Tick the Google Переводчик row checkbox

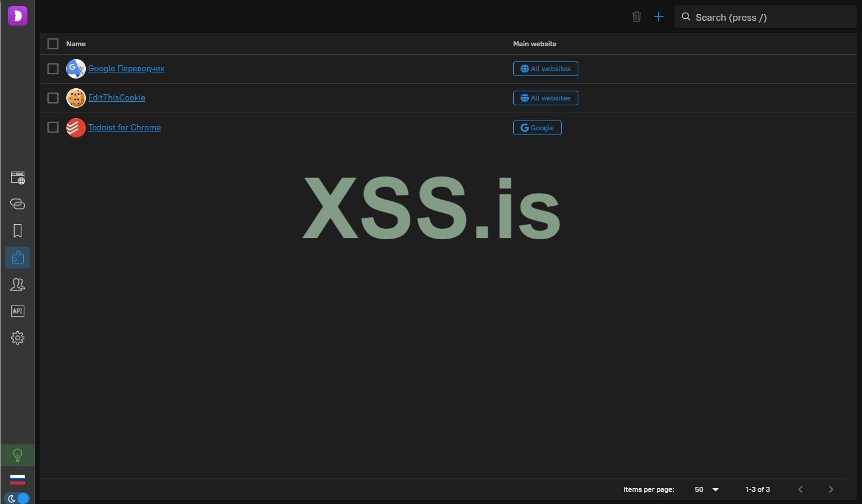pos(53,69)
